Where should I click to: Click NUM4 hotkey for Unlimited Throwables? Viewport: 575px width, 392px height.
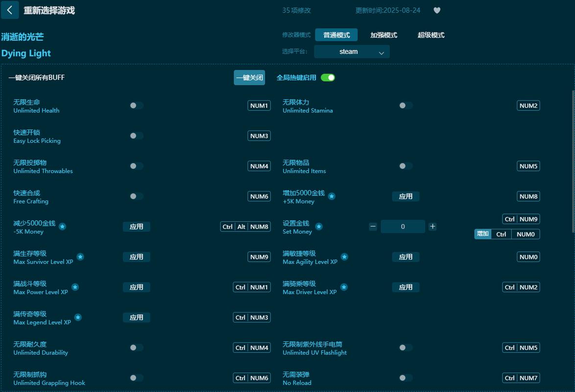[x=259, y=166]
